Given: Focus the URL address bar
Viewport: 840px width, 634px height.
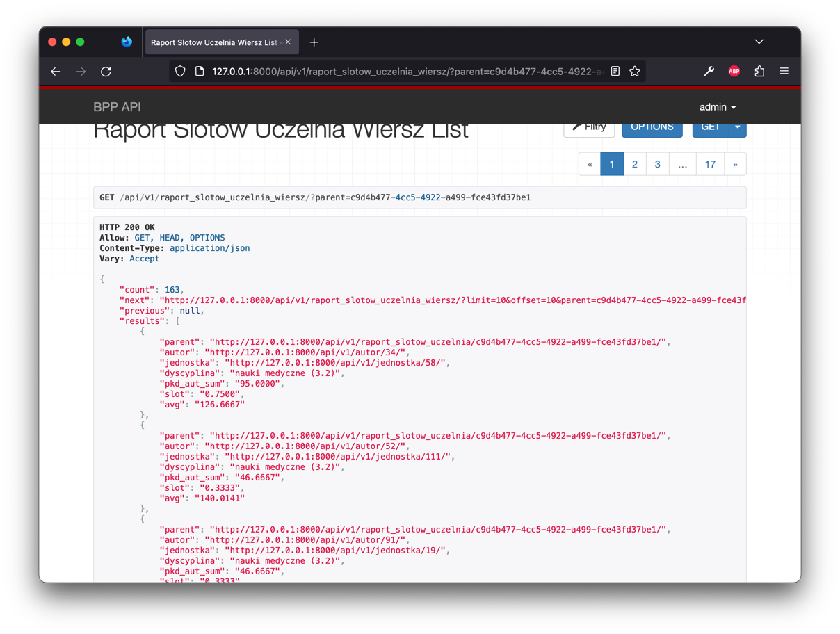Looking at the screenshot, I should tap(407, 71).
